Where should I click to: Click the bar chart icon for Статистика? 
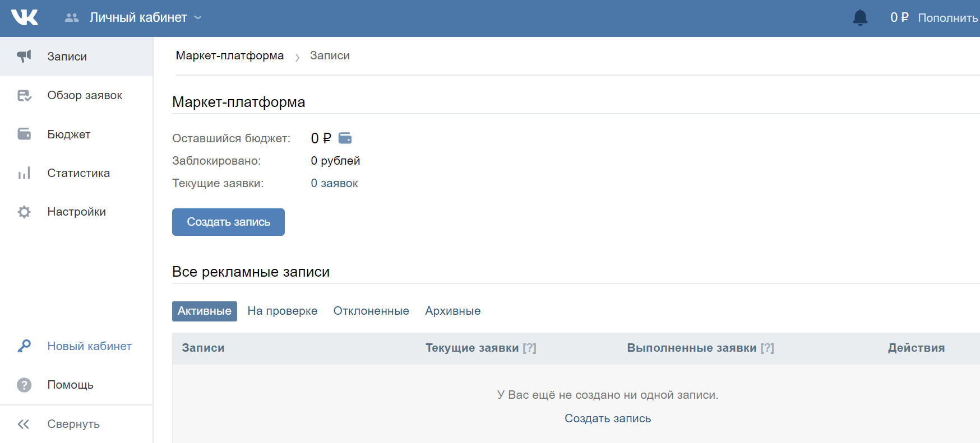click(24, 173)
